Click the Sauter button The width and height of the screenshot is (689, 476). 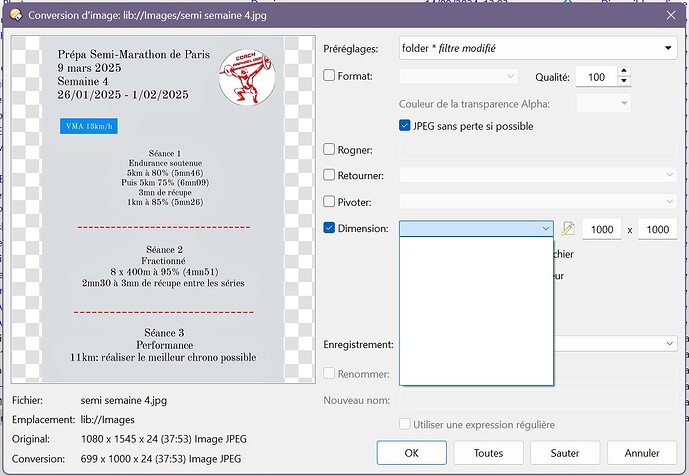[565, 453]
